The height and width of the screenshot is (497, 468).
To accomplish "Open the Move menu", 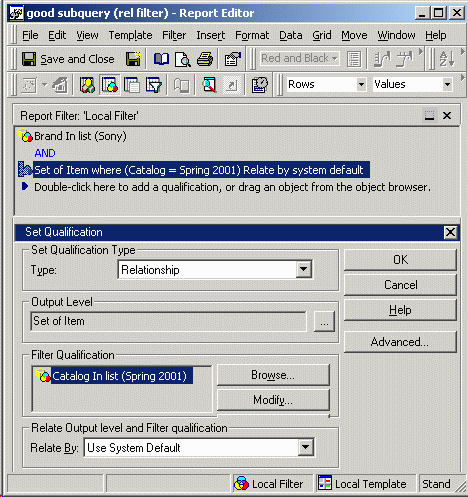I will click(x=354, y=35).
